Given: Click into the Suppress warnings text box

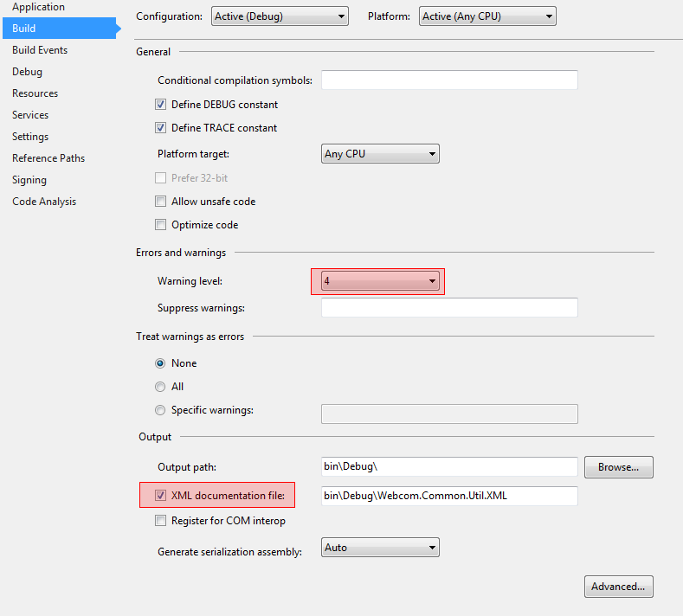Looking at the screenshot, I should 449,308.
